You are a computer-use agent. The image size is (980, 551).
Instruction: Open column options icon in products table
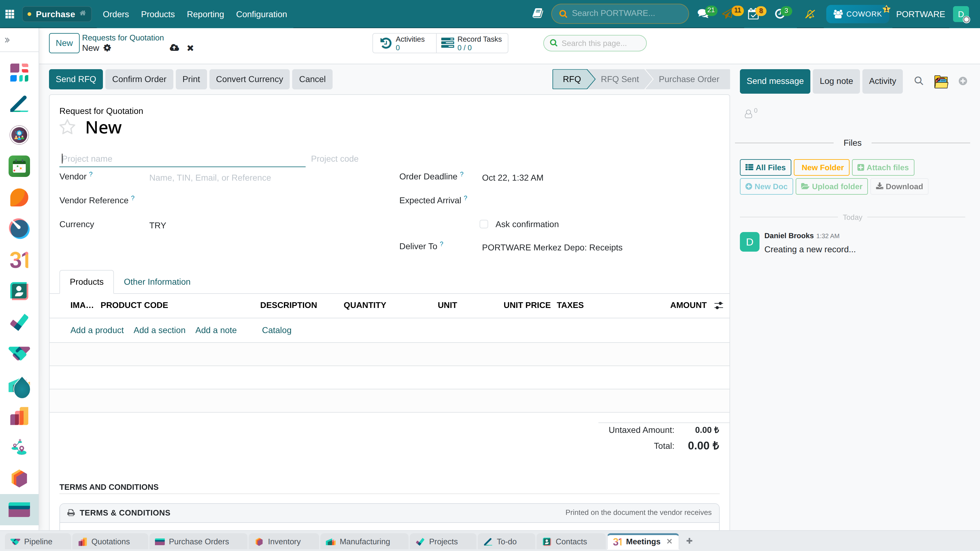(719, 305)
